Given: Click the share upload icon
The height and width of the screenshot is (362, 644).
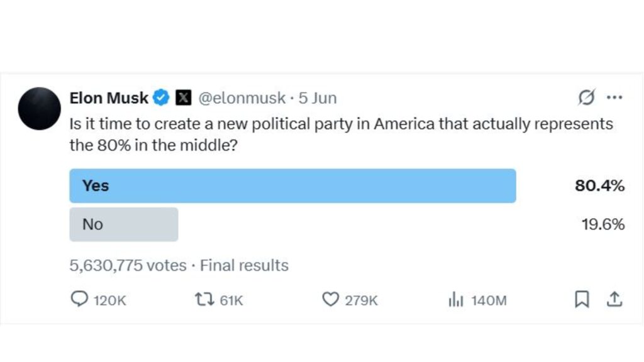Looking at the screenshot, I should coord(614,299).
